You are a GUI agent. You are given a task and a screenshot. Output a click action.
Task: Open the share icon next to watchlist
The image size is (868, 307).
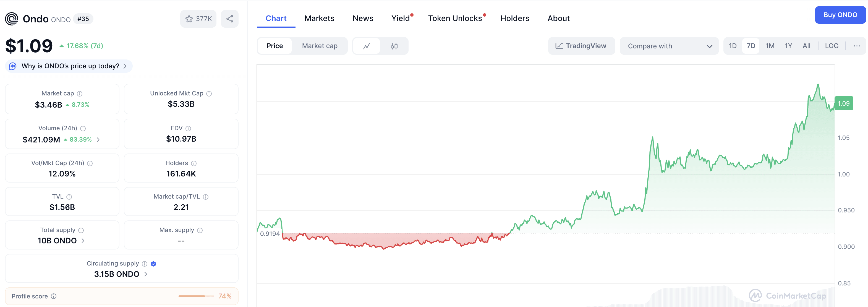pyautogui.click(x=229, y=19)
